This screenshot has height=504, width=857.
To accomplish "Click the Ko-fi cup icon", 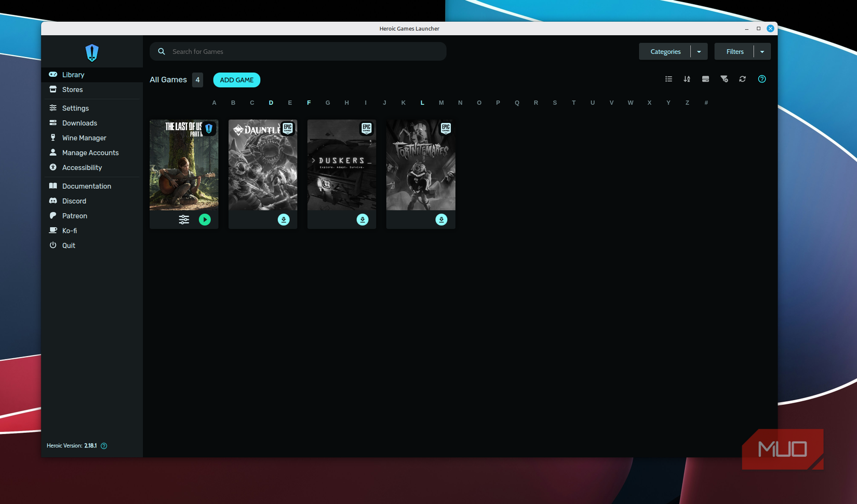I will [x=53, y=230].
